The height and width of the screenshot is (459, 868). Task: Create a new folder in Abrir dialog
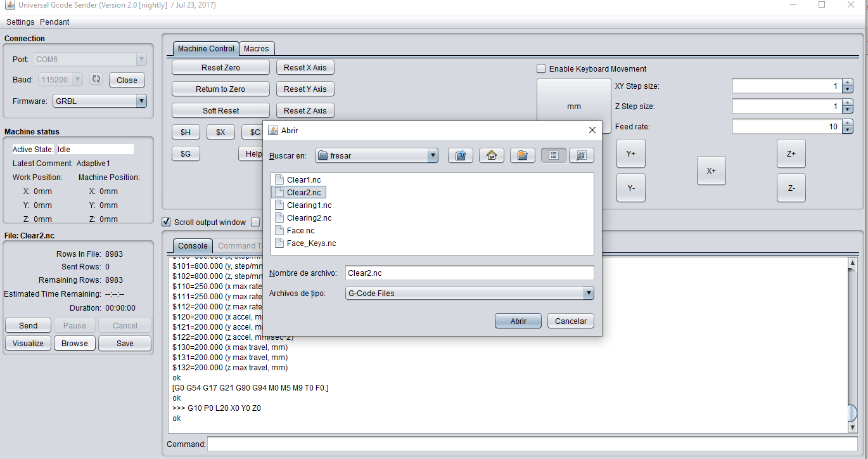point(522,155)
